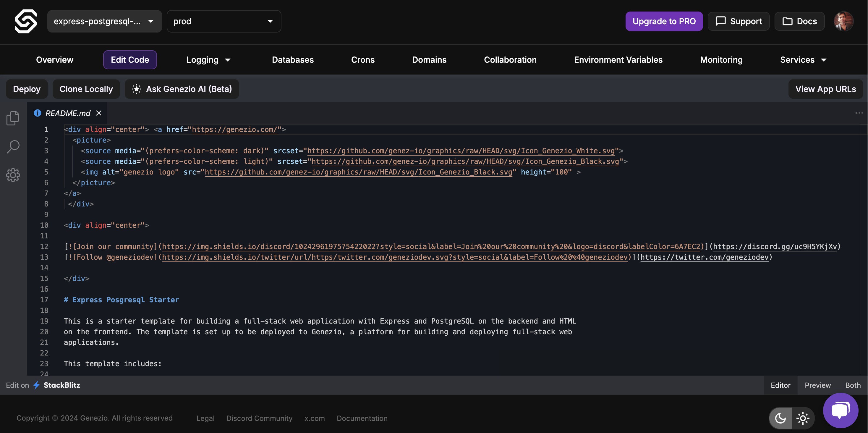The width and height of the screenshot is (868, 433).
Task: Open Support
Action: (x=739, y=21)
